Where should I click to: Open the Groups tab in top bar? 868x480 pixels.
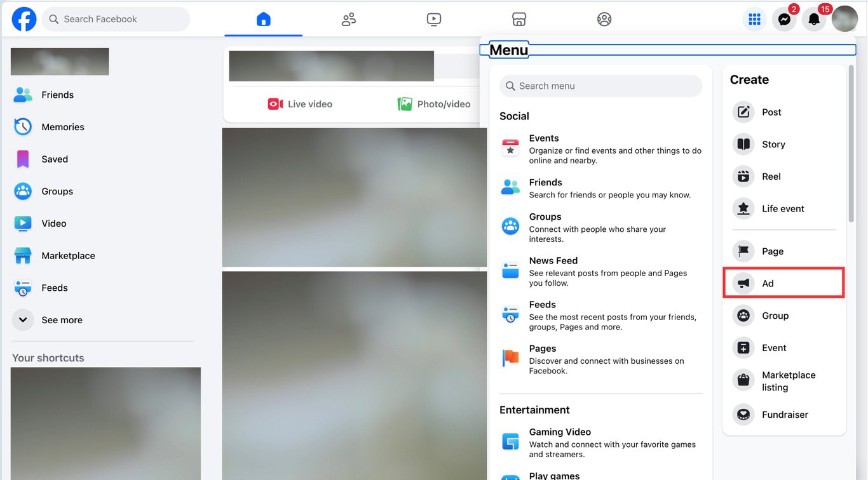click(604, 19)
